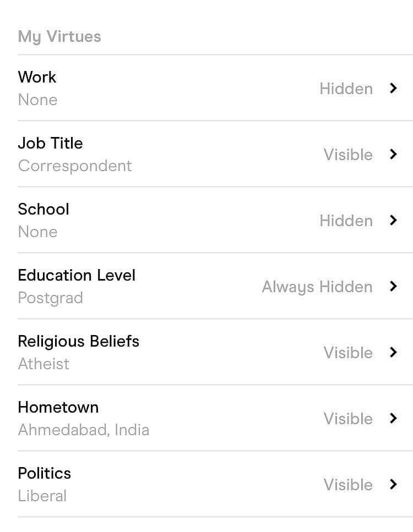Tap the chevron arrow for Religious Beliefs

(393, 352)
